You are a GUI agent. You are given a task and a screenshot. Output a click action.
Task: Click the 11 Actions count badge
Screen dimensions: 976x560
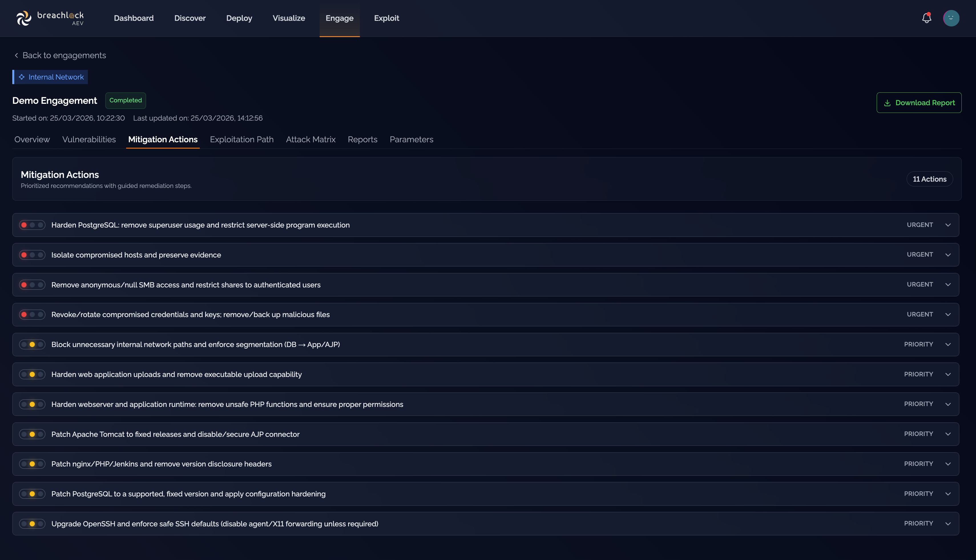click(x=929, y=179)
